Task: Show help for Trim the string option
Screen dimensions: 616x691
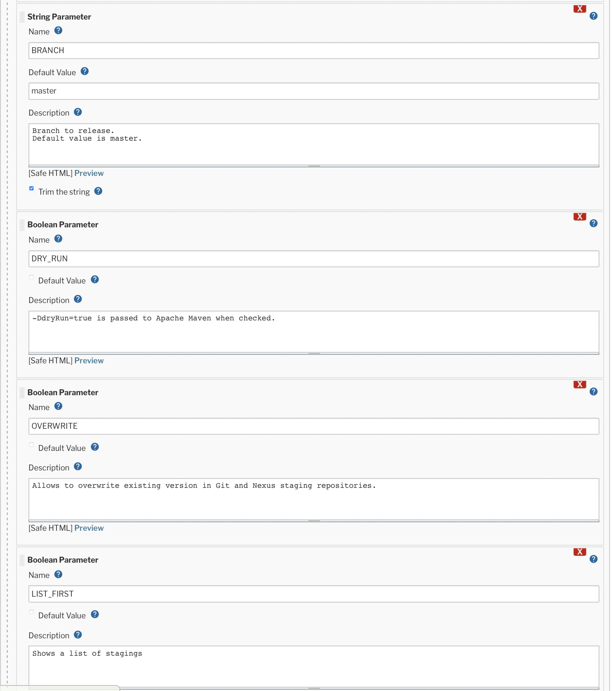Action: [x=98, y=191]
